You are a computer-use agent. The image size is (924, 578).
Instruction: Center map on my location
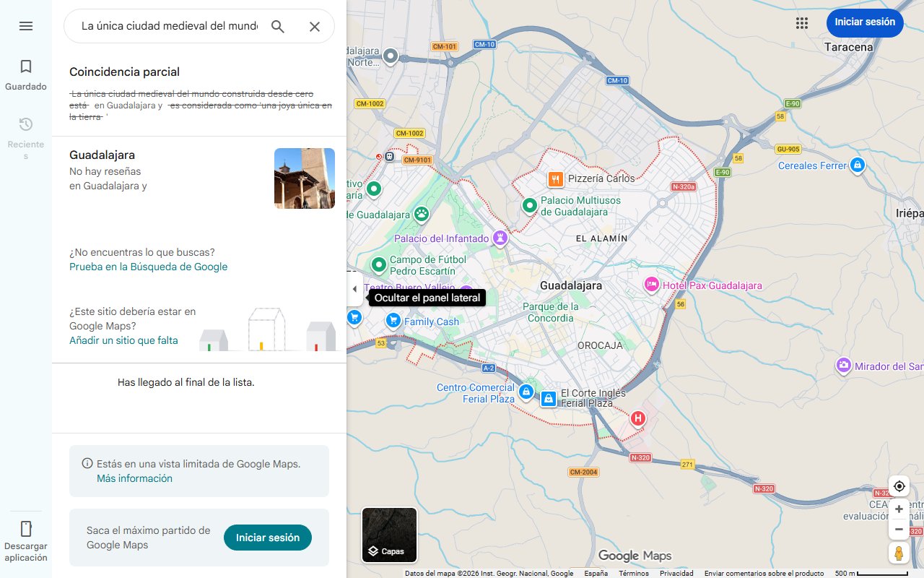899,486
